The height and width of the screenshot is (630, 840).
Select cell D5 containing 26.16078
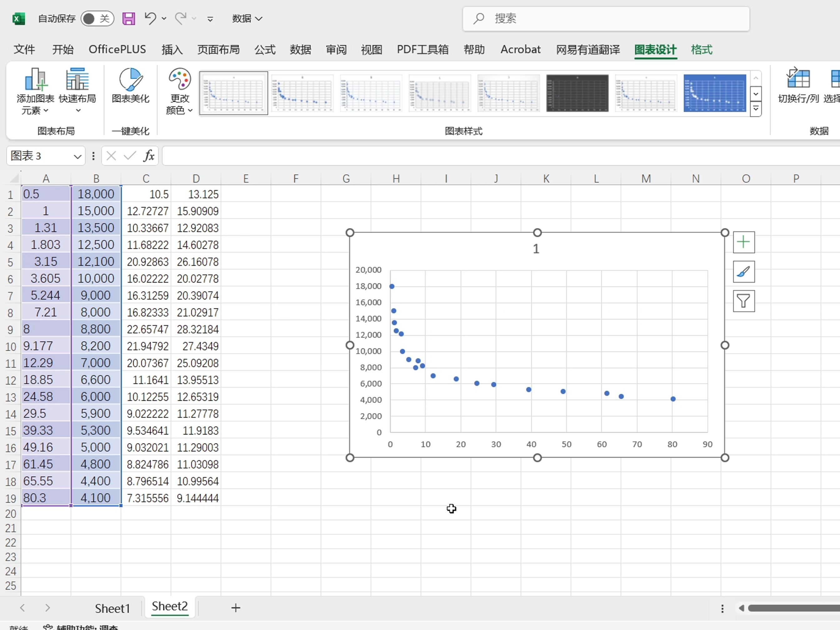196,262
